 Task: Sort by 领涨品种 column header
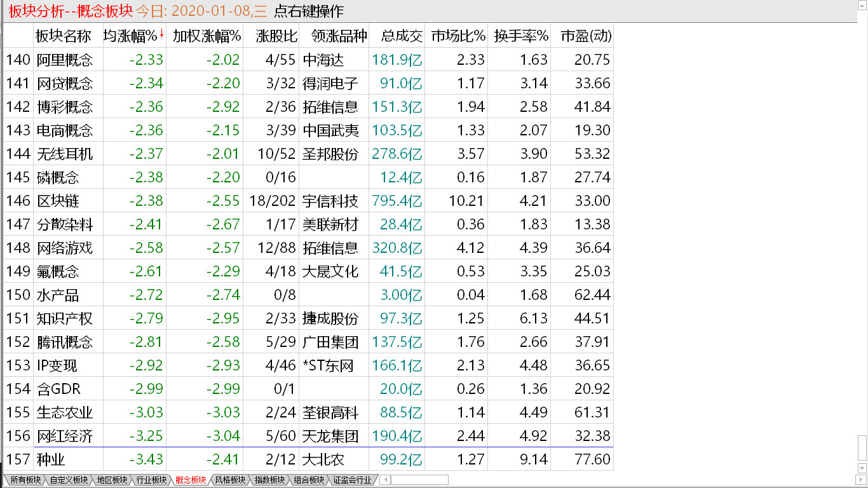339,36
